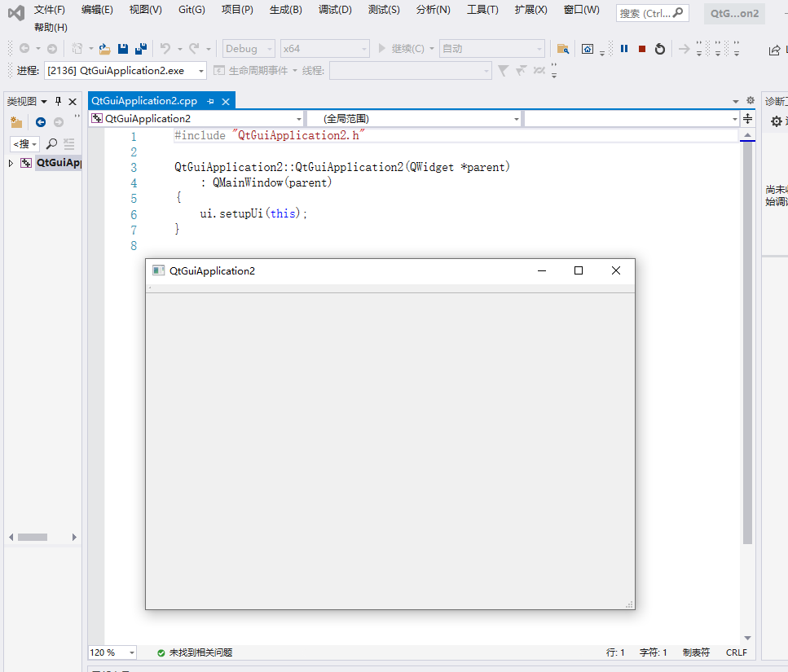Click the Save All double-floppy icon
The height and width of the screenshot is (672, 788).
pyautogui.click(x=141, y=48)
